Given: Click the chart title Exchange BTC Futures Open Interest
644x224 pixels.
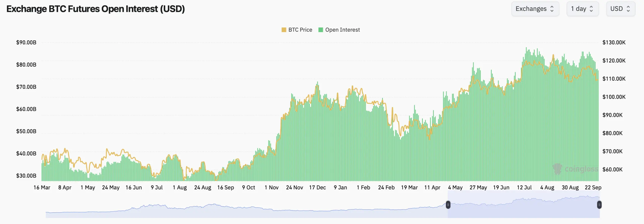Looking at the screenshot, I should [x=96, y=9].
